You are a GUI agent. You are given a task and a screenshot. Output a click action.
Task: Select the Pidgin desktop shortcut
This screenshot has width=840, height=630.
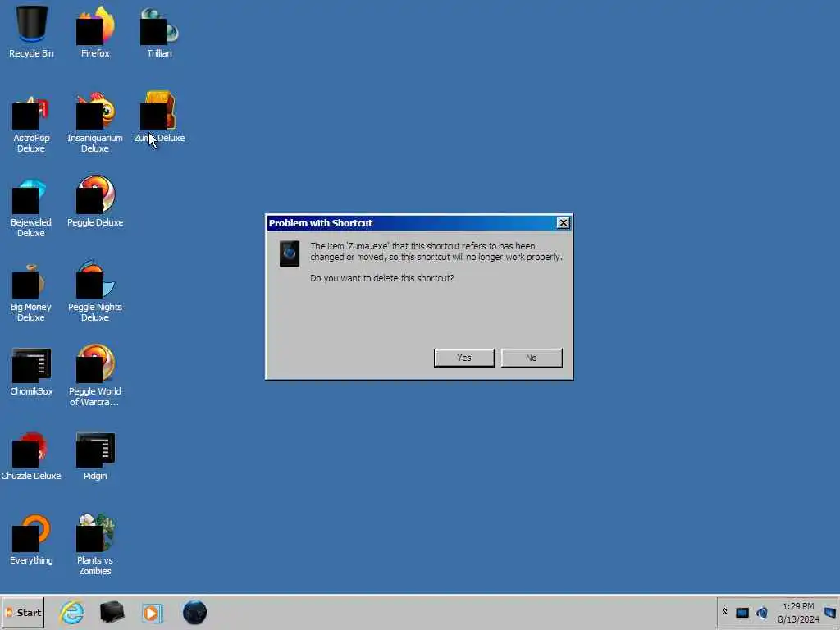click(x=95, y=455)
